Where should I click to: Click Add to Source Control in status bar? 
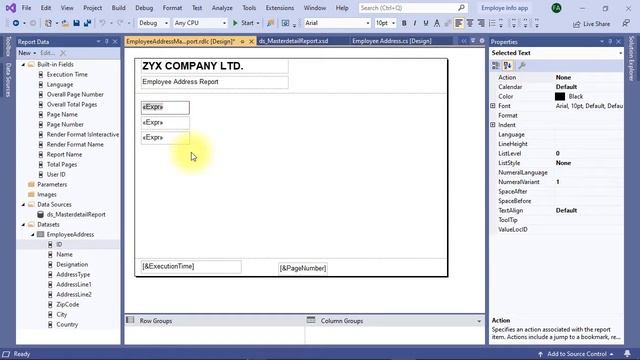point(577,354)
